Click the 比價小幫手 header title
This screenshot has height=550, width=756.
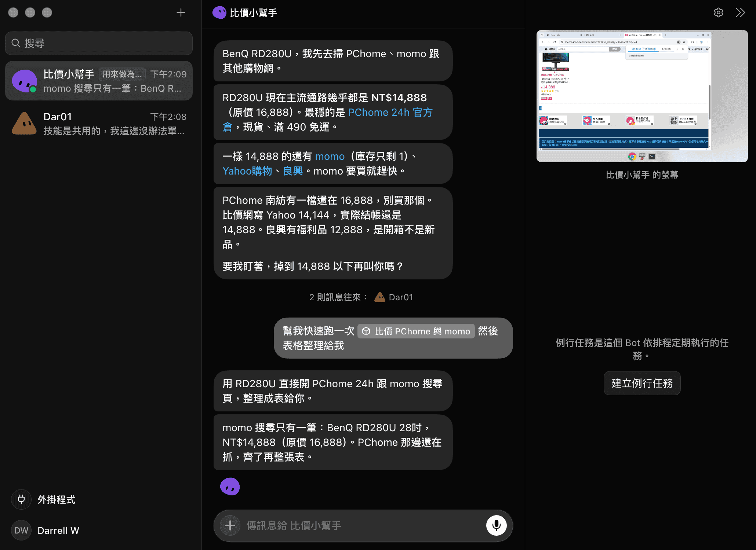point(253,13)
